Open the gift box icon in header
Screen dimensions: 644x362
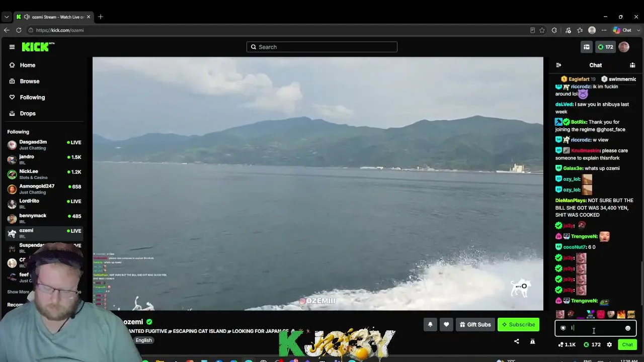coord(587,47)
